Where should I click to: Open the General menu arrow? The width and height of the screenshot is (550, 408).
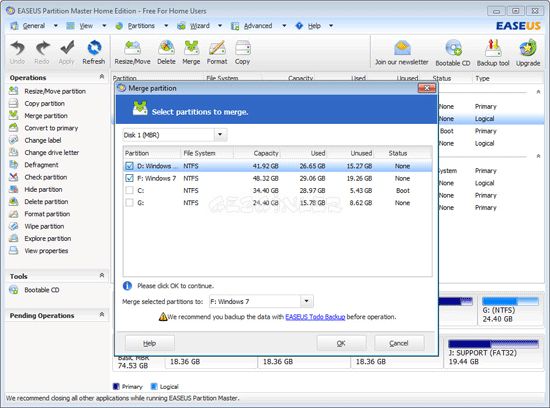pyautogui.click(x=55, y=26)
